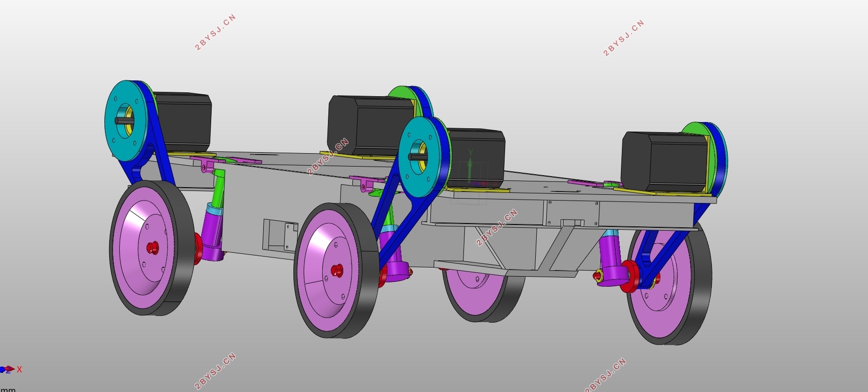Select the leftmost cyan pulley disc
868x392 pixels.
pyautogui.click(x=124, y=121)
